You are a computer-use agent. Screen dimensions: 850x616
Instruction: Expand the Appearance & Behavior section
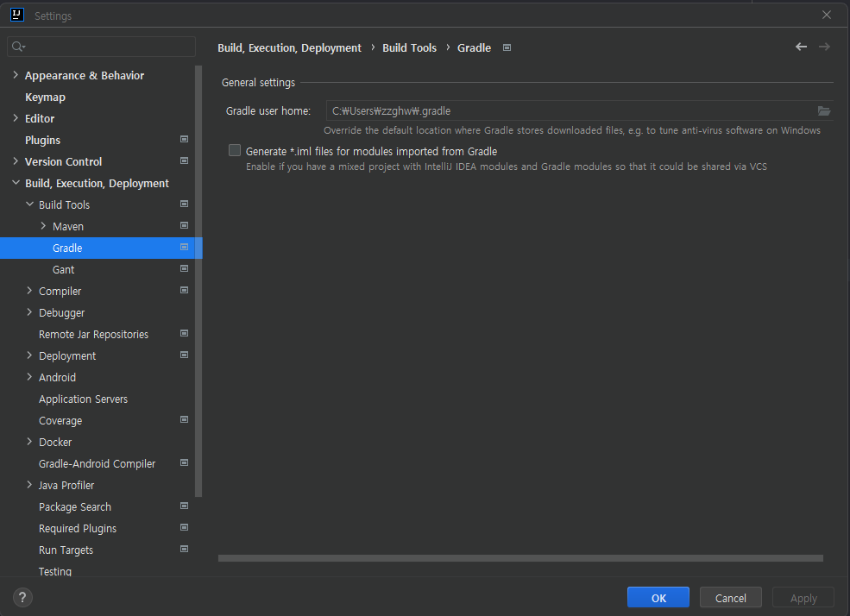(x=16, y=75)
